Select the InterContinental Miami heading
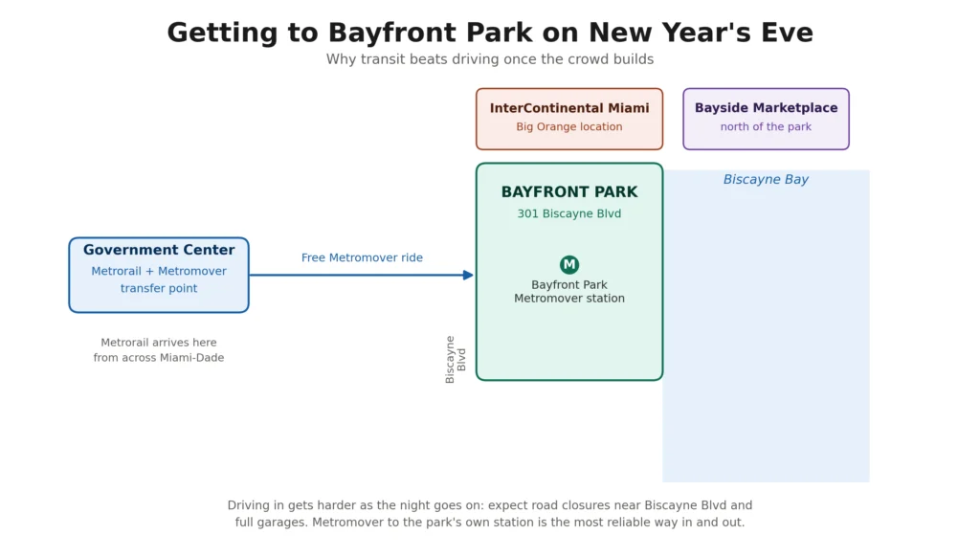Screen dimensions: 980x557 [569, 108]
